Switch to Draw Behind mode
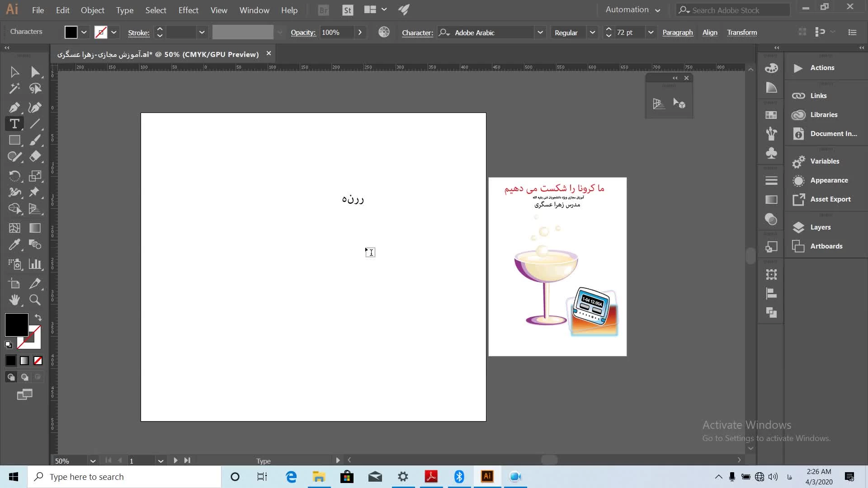 tap(25, 377)
